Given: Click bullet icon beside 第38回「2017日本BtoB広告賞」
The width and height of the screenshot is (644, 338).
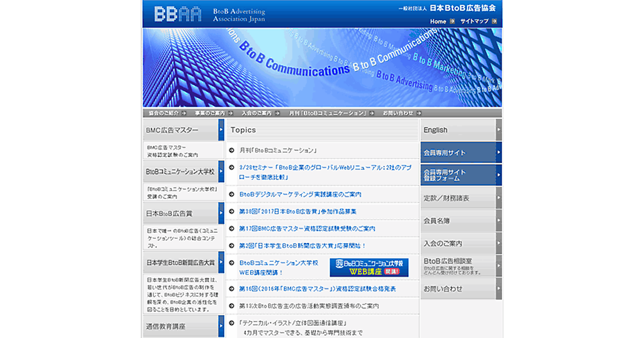Looking at the screenshot, I should click(231, 211).
